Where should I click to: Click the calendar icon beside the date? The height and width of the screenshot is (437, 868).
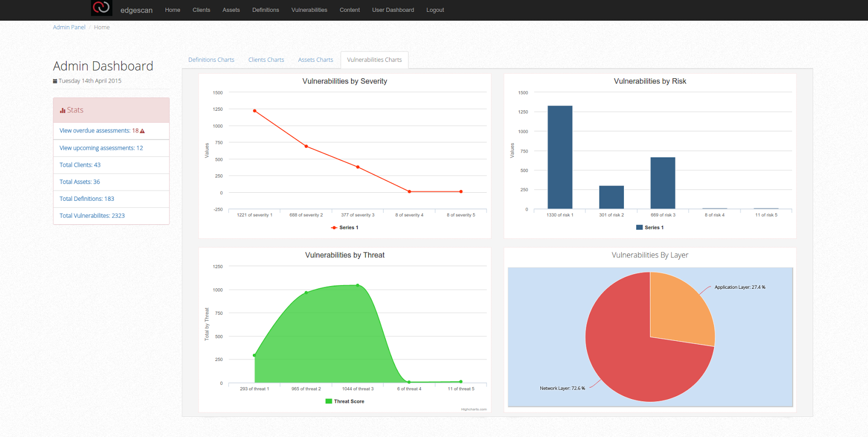coord(55,81)
